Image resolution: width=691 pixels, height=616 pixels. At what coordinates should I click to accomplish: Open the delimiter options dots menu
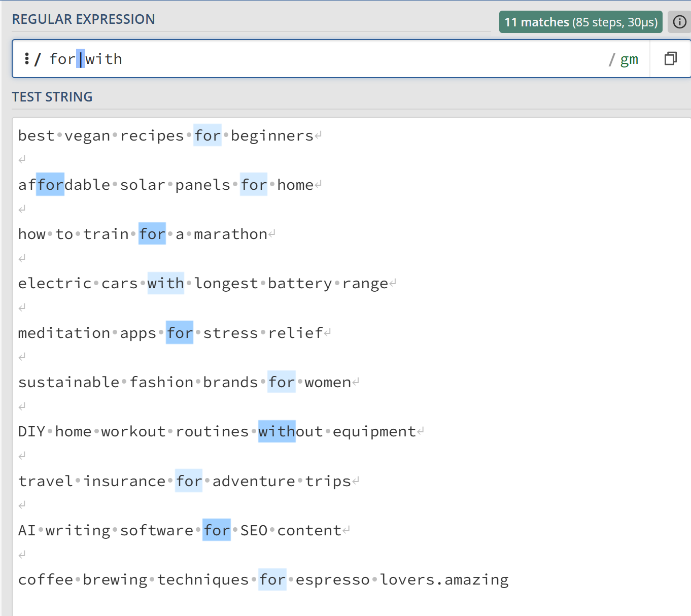26,59
